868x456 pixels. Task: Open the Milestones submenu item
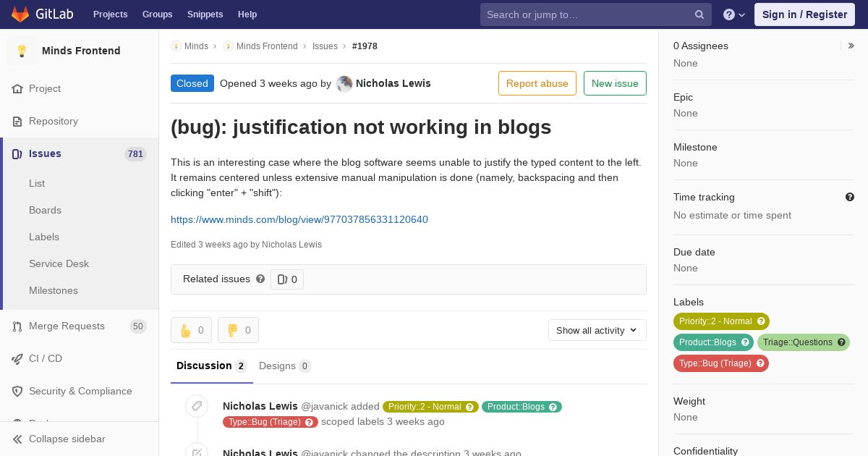pos(54,291)
